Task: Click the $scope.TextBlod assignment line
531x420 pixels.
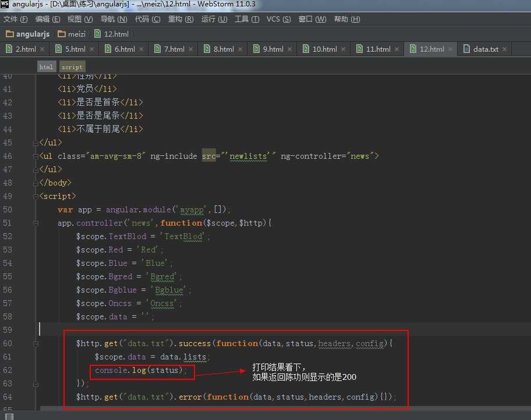Action: point(143,237)
